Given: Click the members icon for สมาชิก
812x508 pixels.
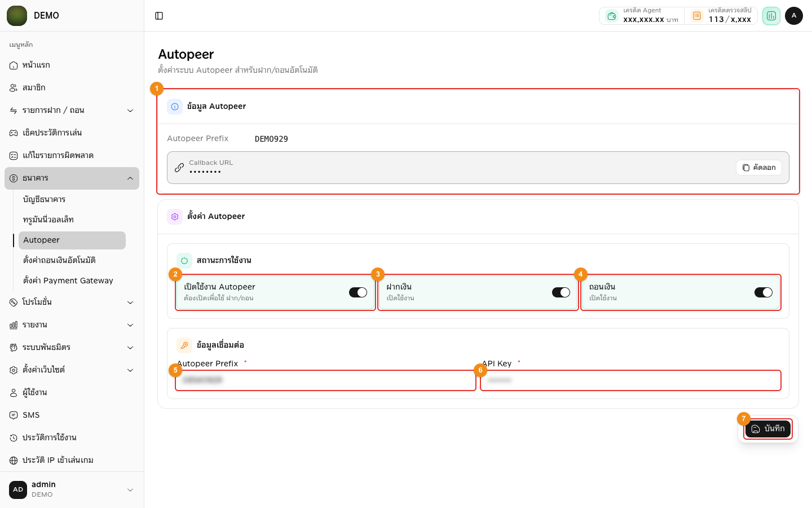Looking at the screenshot, I should point(14,88).
